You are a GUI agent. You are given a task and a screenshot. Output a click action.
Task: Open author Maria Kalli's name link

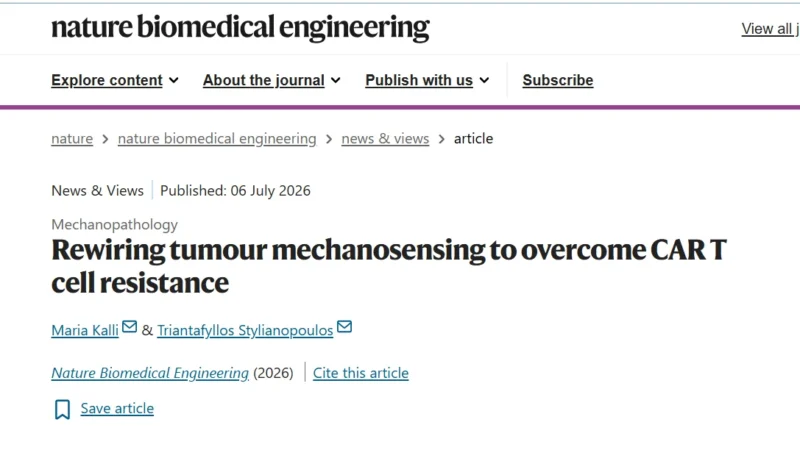coord(85,331)
